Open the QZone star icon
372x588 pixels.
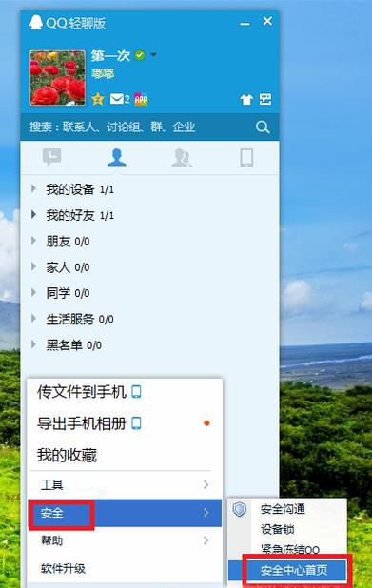point(97,99)
